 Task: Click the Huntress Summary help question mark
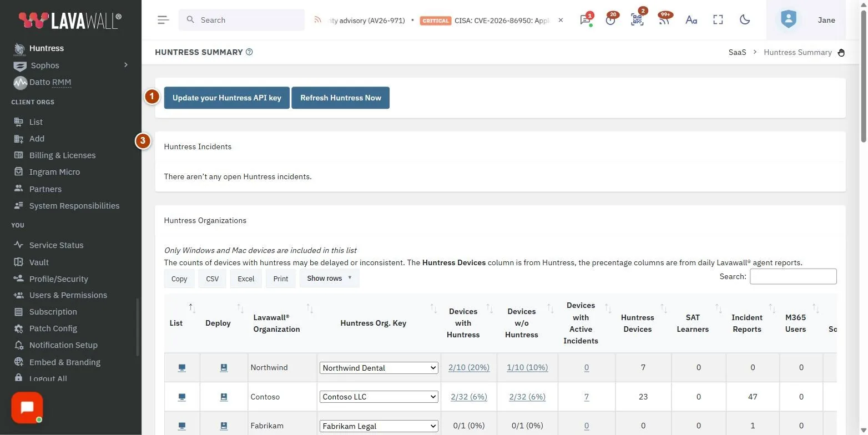pyautogui.click(x=249, y=52)
